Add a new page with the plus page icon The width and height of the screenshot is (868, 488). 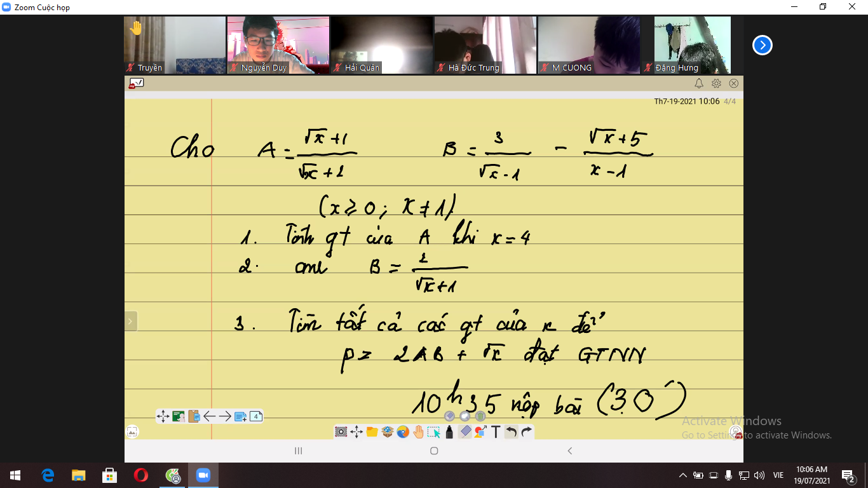[x=240, y=417]
